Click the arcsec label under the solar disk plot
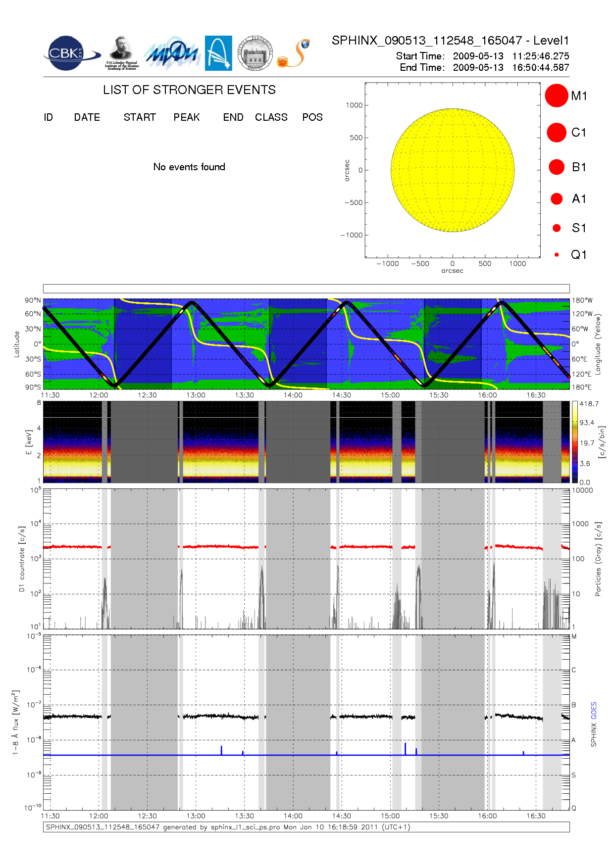 point(453,271)
